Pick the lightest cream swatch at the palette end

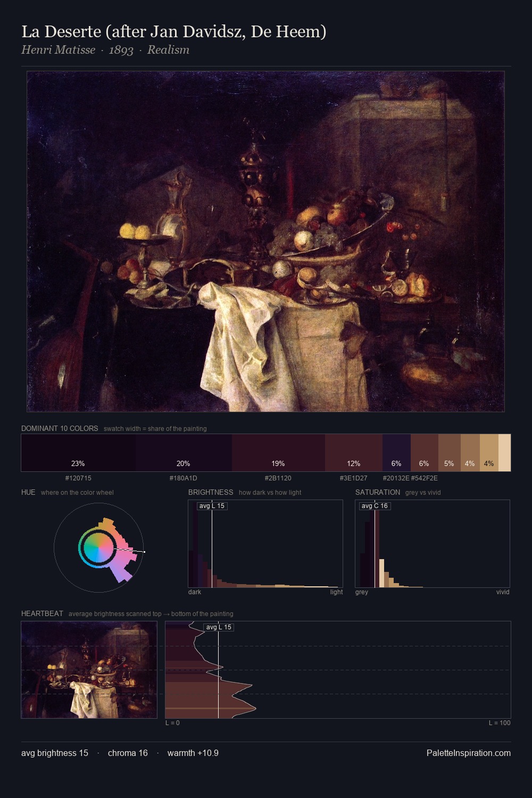click(x=504, y=453)
